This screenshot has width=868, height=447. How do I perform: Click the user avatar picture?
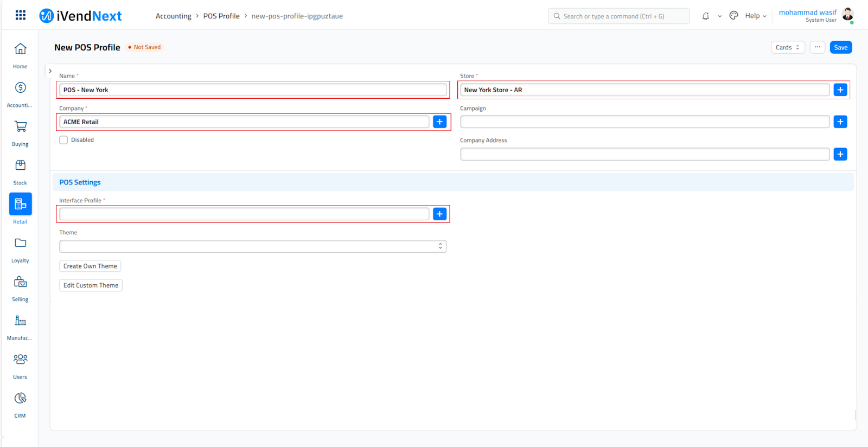point(848,15)
